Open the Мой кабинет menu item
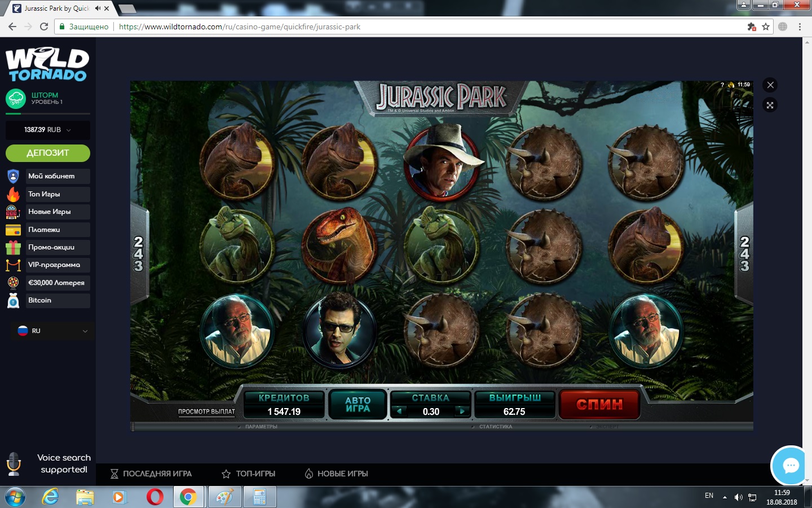This screenshot has height=508, width=812. click(x=58, y=176)
